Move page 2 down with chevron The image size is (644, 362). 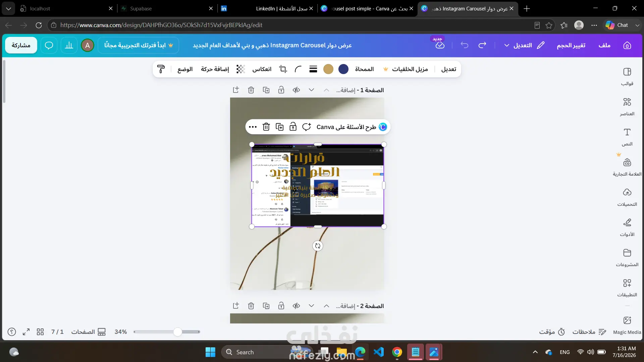tap(311, 306)
